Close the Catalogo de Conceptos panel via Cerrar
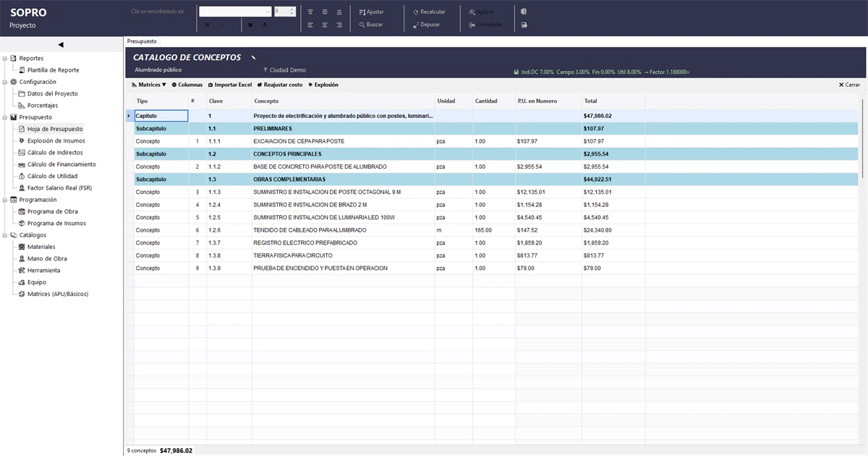Viewport: 868px width, 456px height. click(849, 85)
